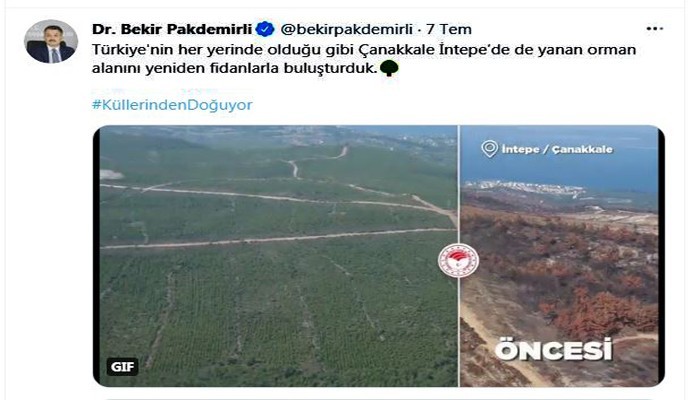Open the burned forest before image

(562, 256)
